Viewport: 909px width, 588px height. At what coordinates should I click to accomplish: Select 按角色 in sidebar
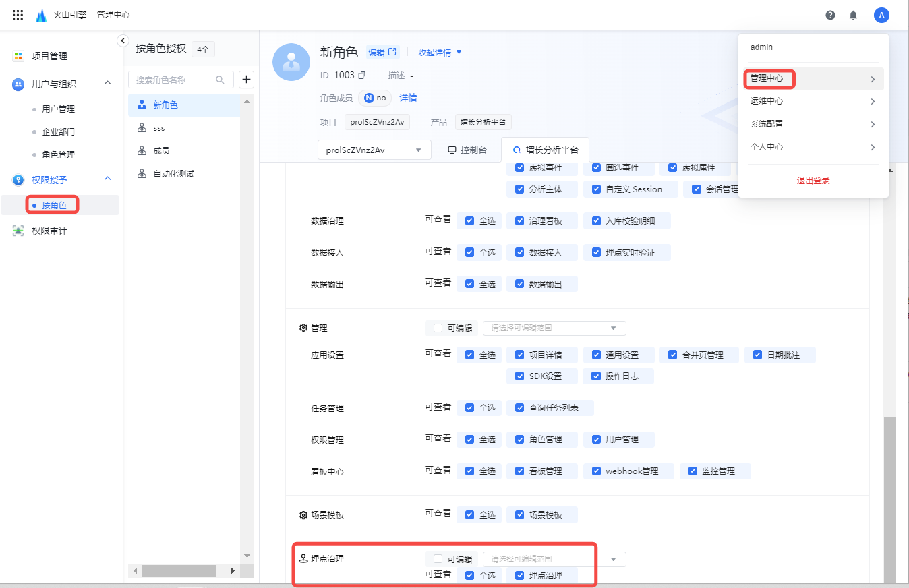coord(54,205)
